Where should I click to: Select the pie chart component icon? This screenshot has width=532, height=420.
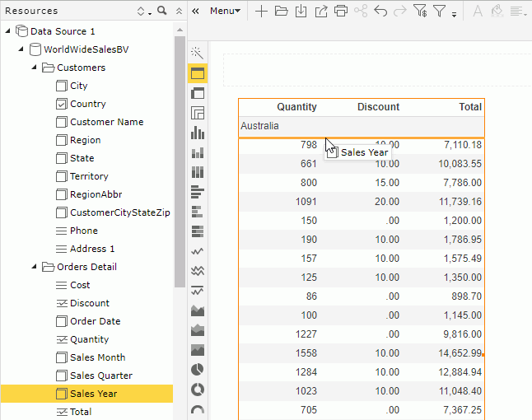[198, 370]
